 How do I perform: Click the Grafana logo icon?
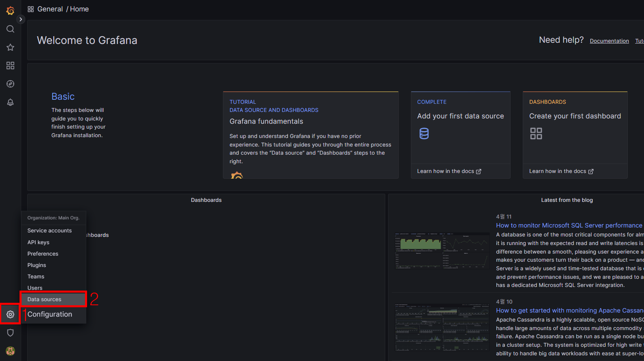(11, 11)
